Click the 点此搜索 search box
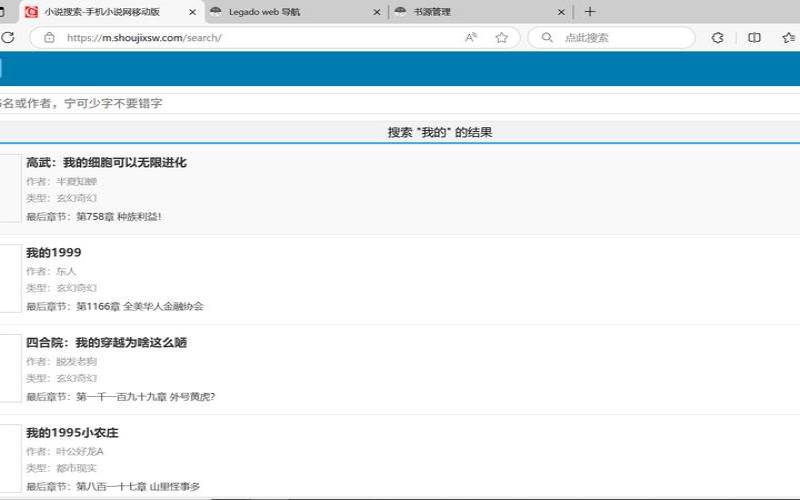This screenshot has height=500, width=800. click(627, 38)
